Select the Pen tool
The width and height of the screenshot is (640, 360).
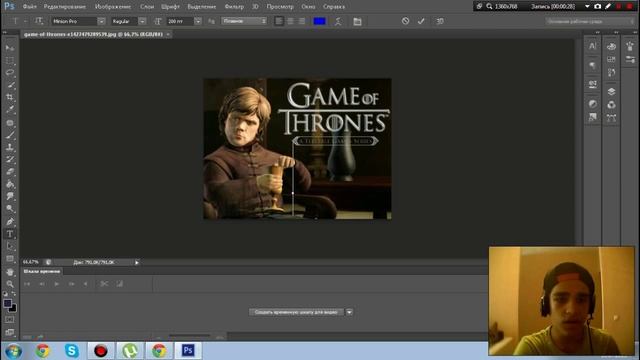(10, 222)
